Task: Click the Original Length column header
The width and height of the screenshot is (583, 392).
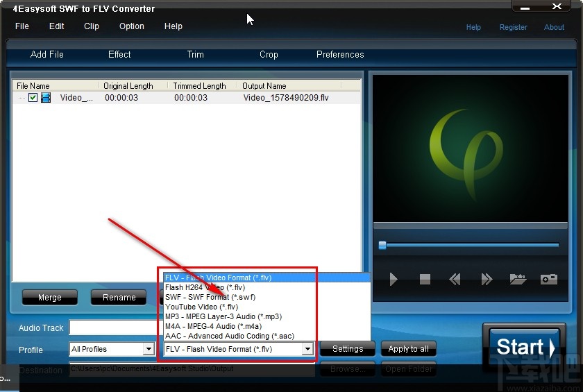Action: pyautogui.click(x=133, y=86)
